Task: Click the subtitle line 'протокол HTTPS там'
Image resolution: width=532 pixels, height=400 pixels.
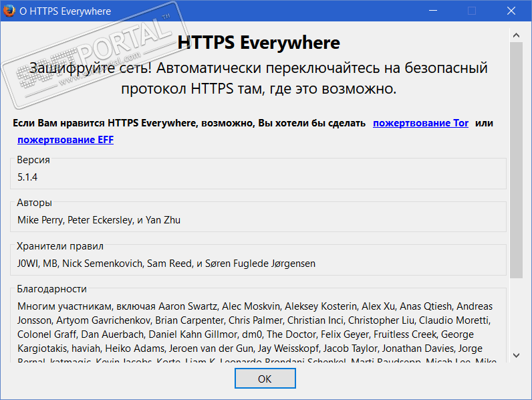Action: [x=259, y=89]
